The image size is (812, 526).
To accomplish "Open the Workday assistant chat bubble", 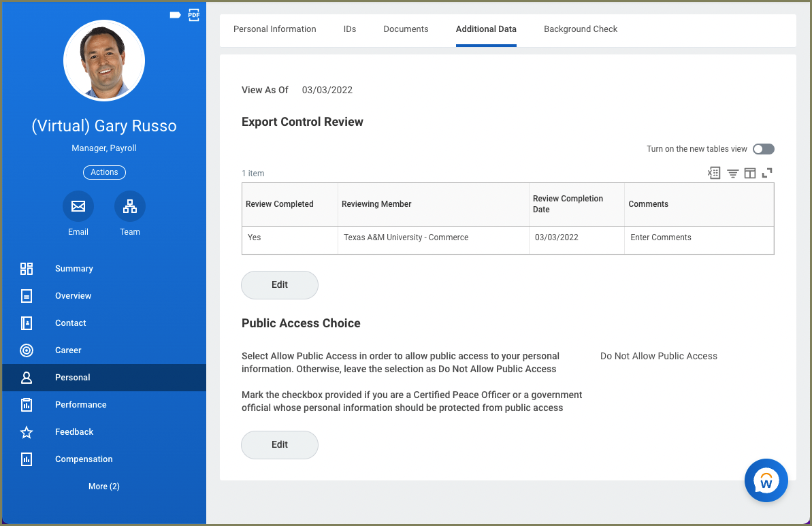I will pyautogui.click(x=766, y=480).
